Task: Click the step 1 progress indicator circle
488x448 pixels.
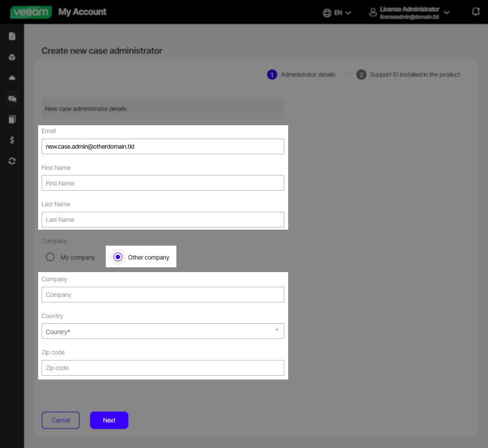Action: [272, 75]
